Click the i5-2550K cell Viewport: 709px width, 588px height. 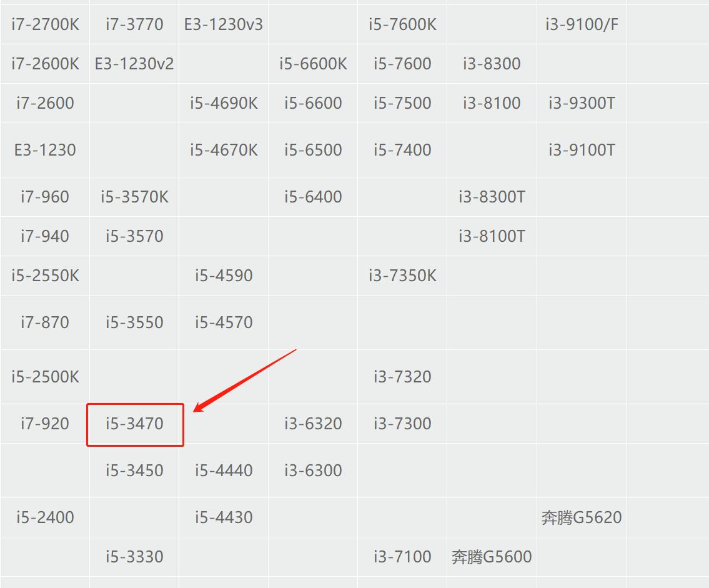(45, 276)
